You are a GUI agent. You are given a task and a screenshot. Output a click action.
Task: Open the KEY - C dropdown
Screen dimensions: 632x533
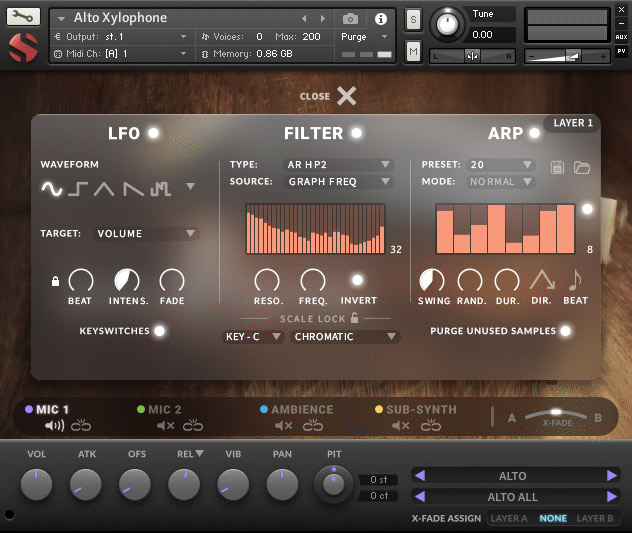(253, 337)
